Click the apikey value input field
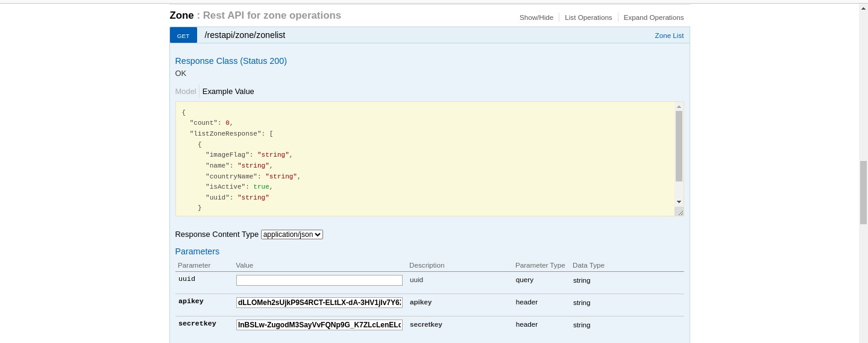This screenshot has width=868, height=343. click(x=319, y=303)
